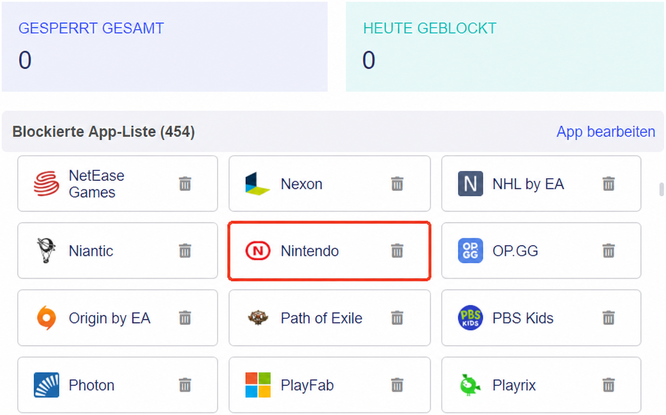
Task: Click the PlayFab colored squares logo
Action: coord(258,385)
